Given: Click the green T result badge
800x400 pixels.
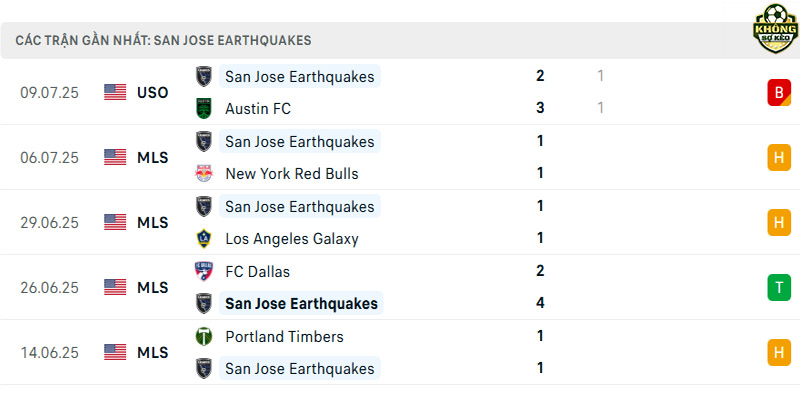Looking at the screenshot, I should (x=779, y=287).
